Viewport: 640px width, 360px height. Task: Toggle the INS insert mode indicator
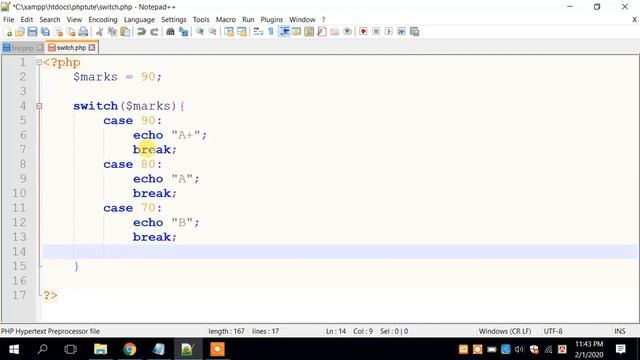pos(620,331)
